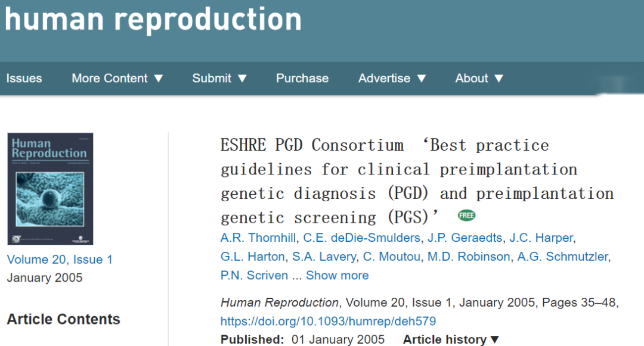This screenshot has width=644, height=346.
Task: Click the Article Contents heading
Action: pyautogui.click(x=63, y=319)
